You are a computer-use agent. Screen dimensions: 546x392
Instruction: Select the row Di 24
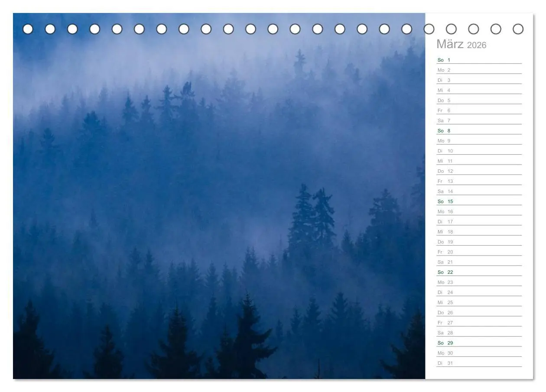479,292
